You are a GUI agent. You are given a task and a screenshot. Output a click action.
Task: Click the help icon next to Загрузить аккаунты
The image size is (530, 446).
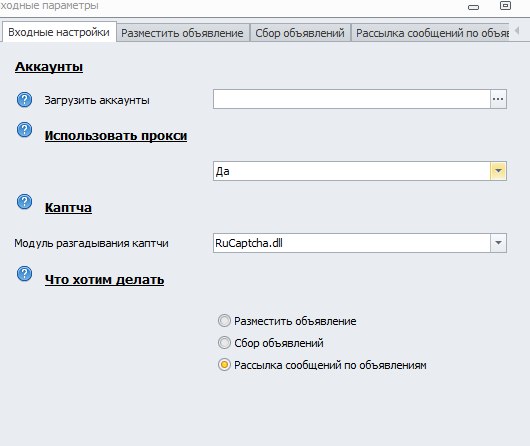(24, 100)
